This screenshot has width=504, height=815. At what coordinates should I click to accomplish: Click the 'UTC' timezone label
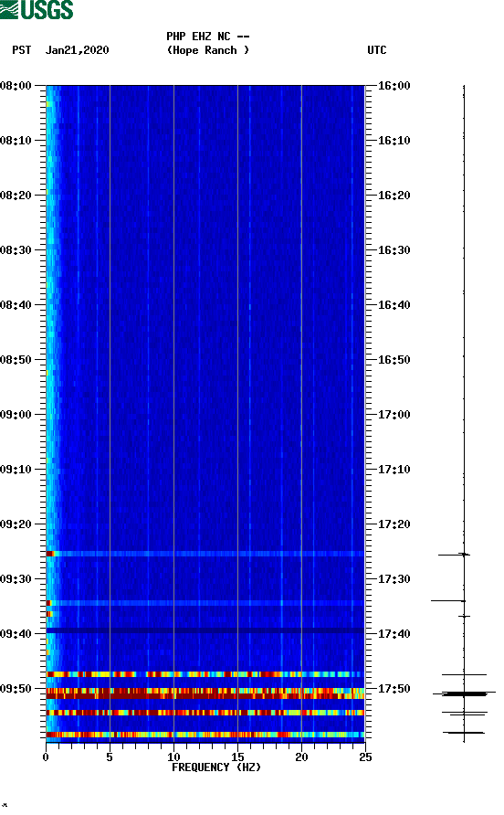(377, 50)
